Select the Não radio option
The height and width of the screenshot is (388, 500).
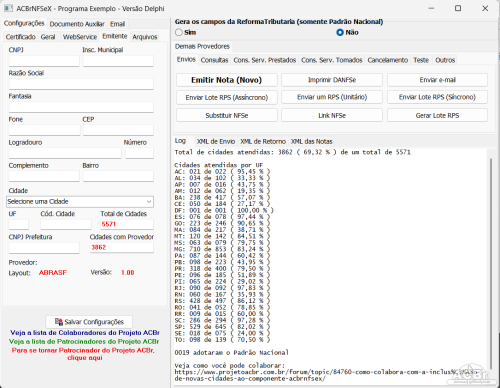click(340, 32)
